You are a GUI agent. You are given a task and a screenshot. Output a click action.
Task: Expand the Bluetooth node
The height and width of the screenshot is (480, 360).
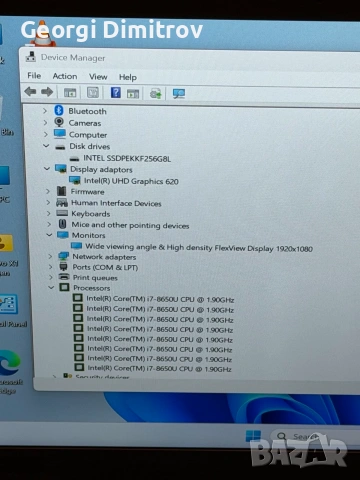[45, 111]
